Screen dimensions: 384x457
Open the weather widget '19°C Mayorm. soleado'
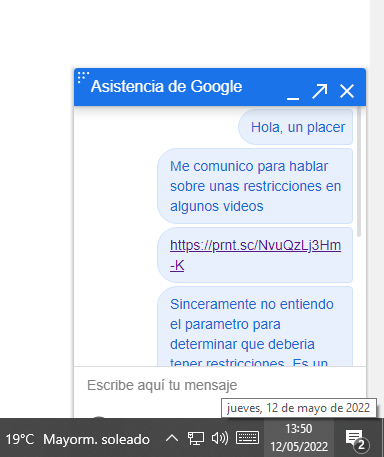pos(77,439)
